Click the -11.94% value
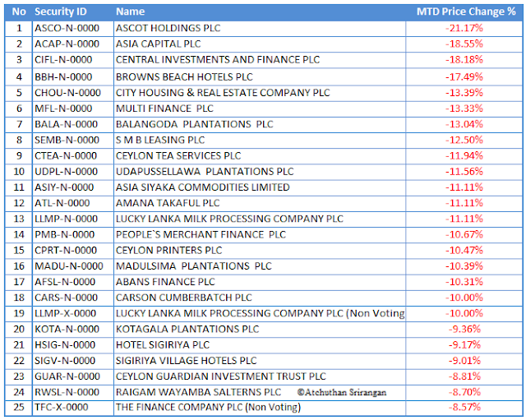The width and height of the screenshot is (526, 420). coord(464,155)
